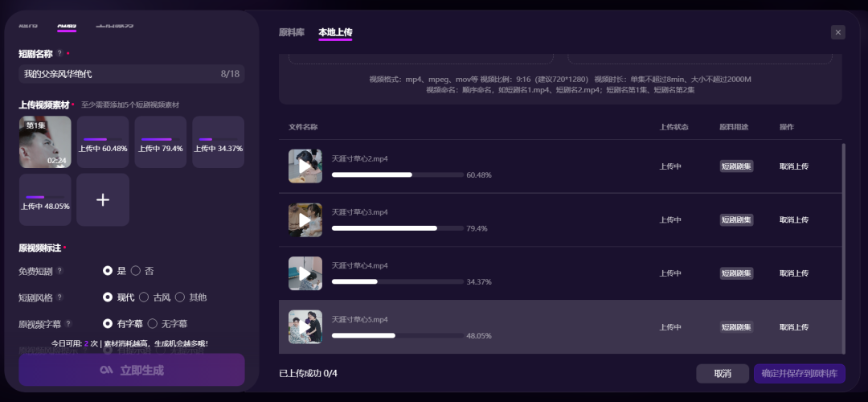Click the 取消 button
This screenshot has width=868, height=402.
(x=723, y=374)
